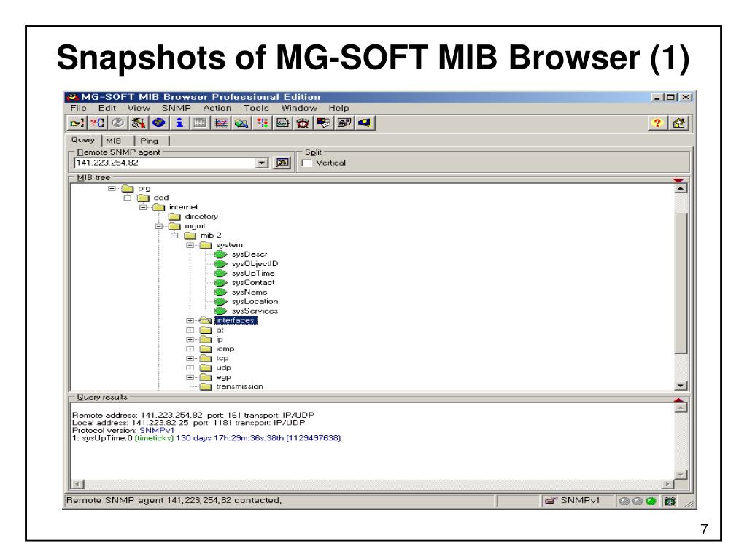Click the MIB tree scroll down arrow
Image resolution: width=747 pixels, height=560 pixels.
[681, 386]
